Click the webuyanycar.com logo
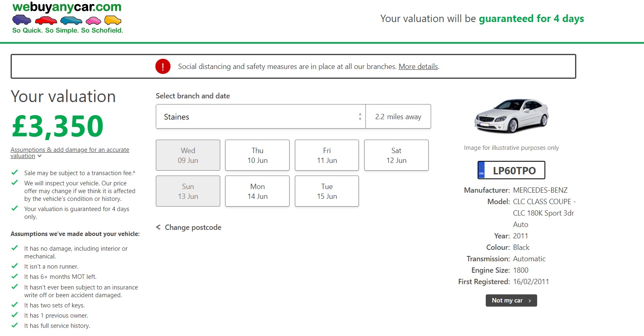 click(x=67, y=18)
